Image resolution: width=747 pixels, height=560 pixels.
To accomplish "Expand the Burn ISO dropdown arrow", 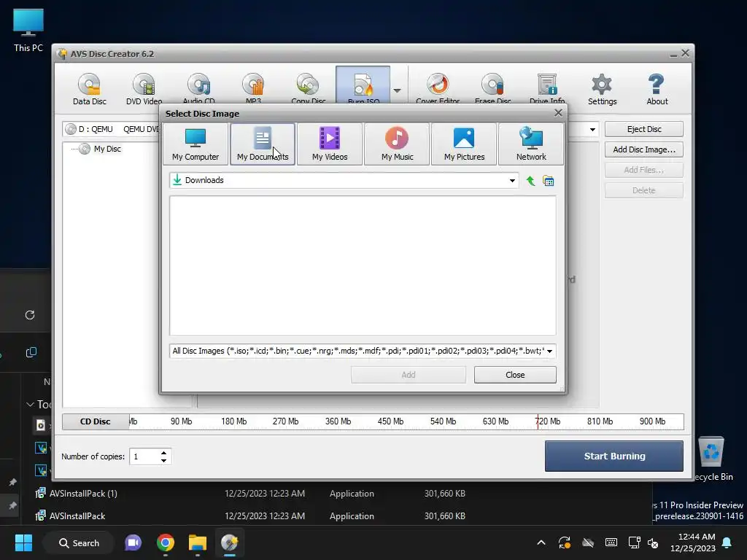I will tap(398, 90).
